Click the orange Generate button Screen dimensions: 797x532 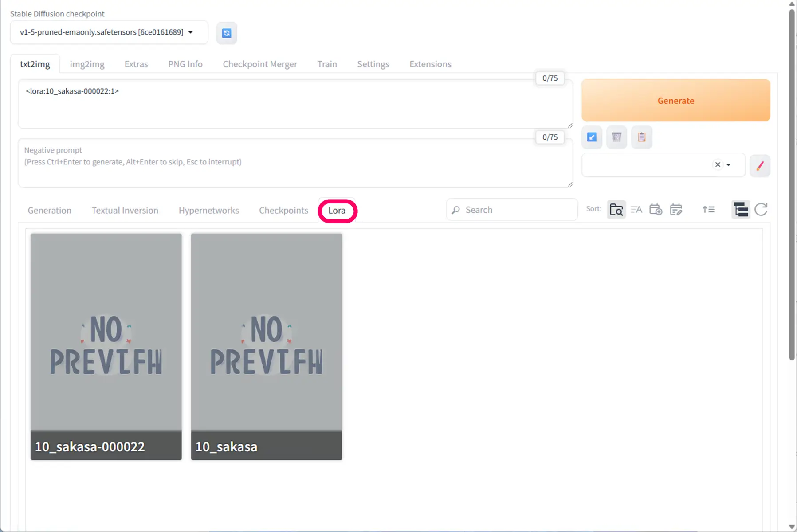(675, 101)
